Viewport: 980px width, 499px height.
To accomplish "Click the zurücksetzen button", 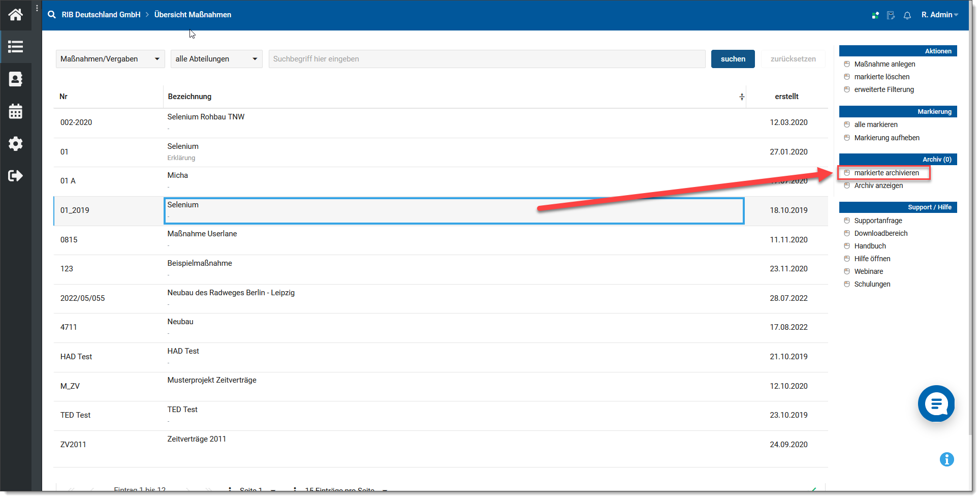I will 793,59.
